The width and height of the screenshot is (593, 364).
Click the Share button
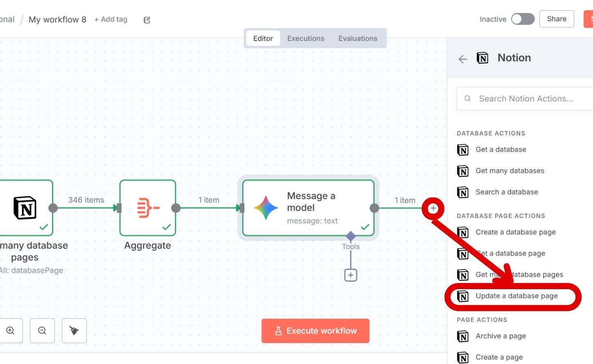[556, 19]
